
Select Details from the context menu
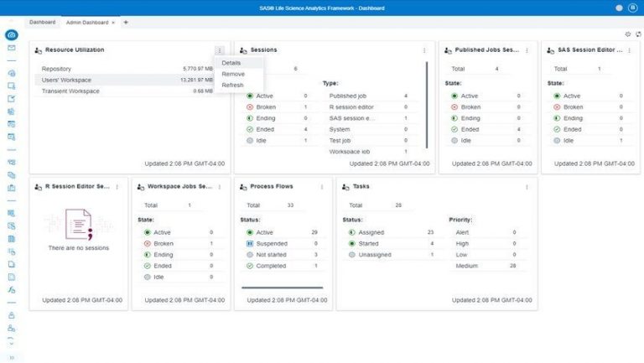click(x=231, y=63)
